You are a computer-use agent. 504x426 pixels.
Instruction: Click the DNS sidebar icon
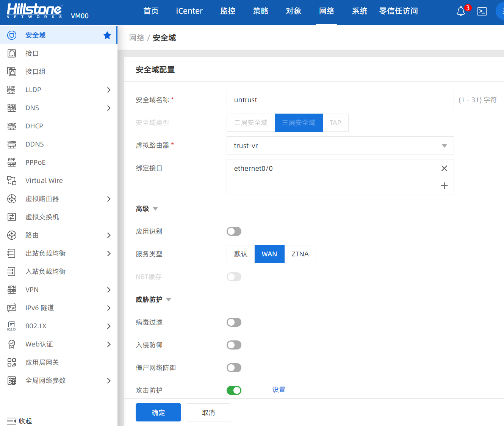12,108
